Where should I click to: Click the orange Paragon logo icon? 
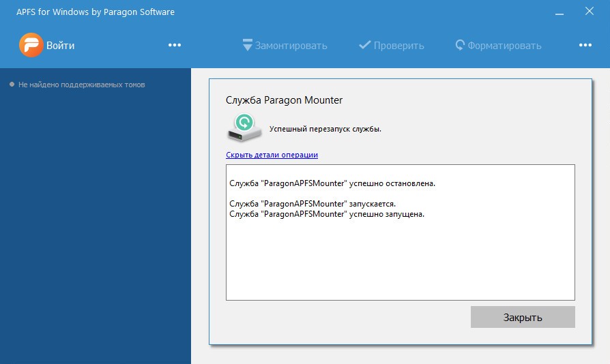30,46
